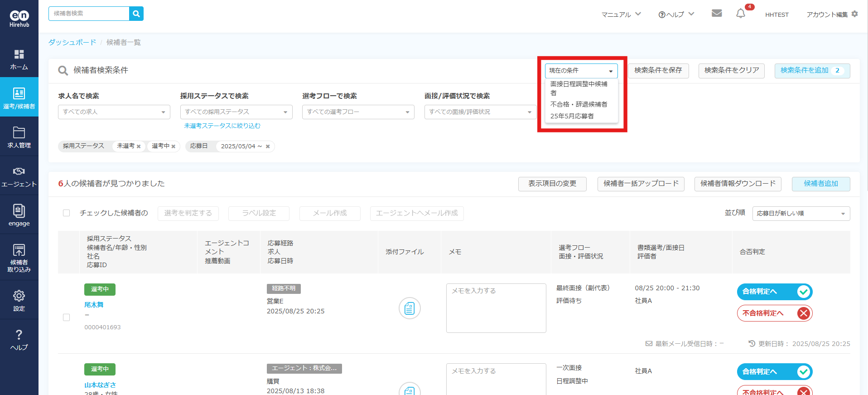
Task: Open the 応募日が新しい順 sort dropdown
Action: click(x=800, y=214)
